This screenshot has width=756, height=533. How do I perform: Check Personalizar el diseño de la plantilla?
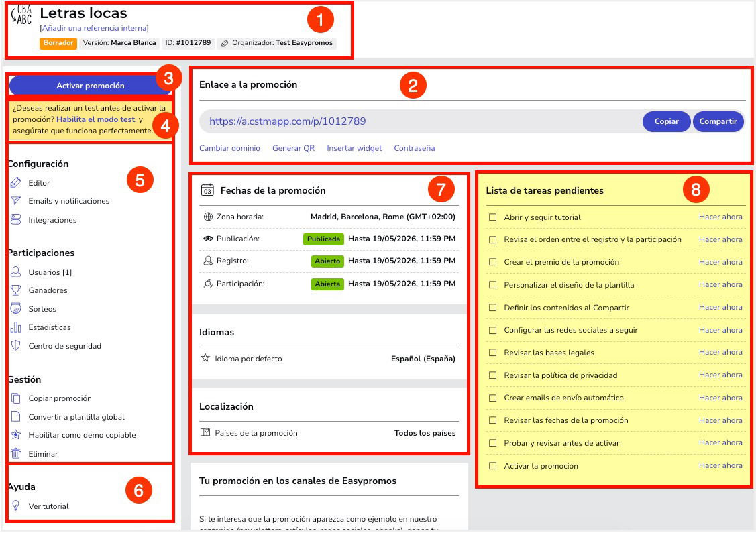click(493, 285)
